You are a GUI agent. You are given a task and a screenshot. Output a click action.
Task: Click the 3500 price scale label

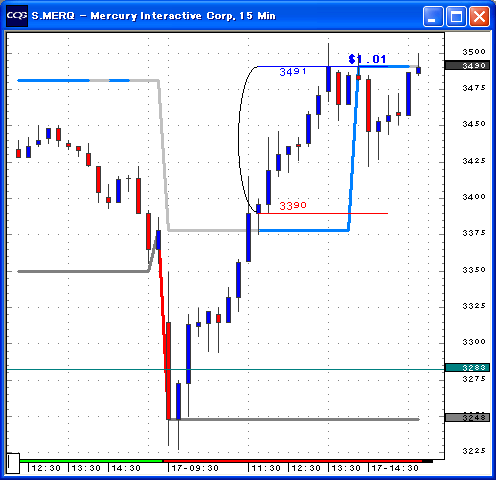pyautogui.click(x=474, y=52)
